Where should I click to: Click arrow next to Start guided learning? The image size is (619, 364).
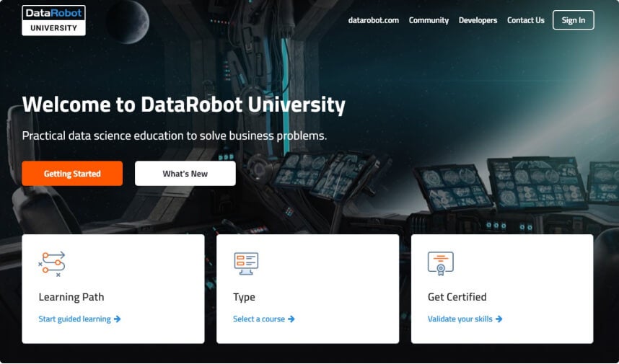pyautogui.click(x=118, y=319)
